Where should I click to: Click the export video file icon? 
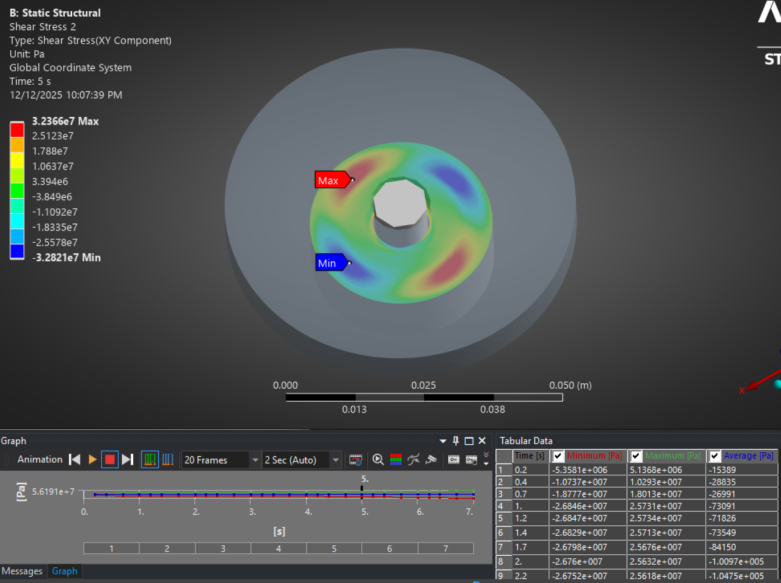(x=355, y=460)
